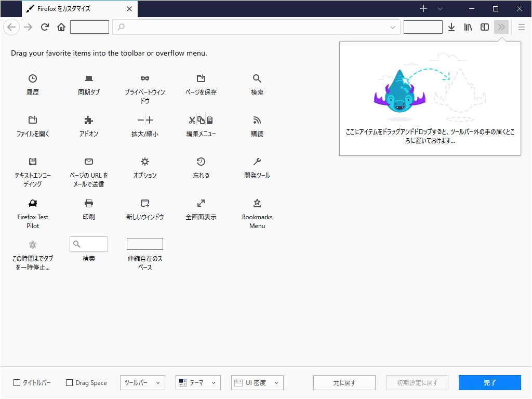Click the flexible space right of URL bar
The image size is (532, 399).
point(423,27)
